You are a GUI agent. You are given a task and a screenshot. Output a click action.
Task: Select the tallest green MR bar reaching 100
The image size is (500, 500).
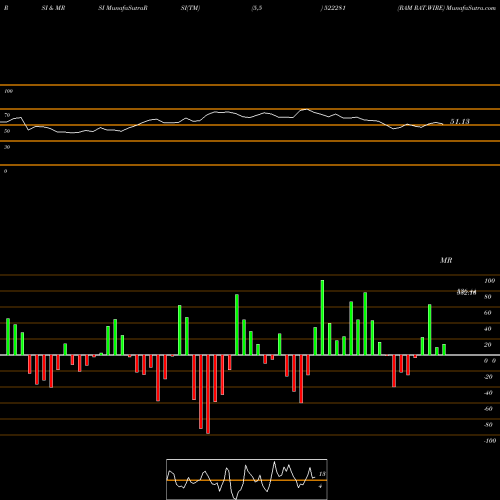(322, 317)
